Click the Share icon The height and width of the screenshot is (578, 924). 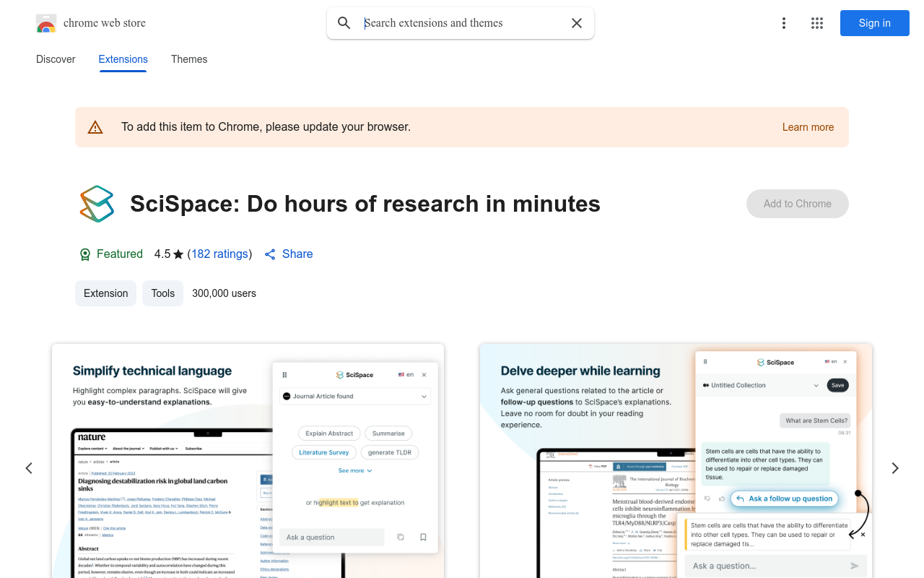click(270, 254)
